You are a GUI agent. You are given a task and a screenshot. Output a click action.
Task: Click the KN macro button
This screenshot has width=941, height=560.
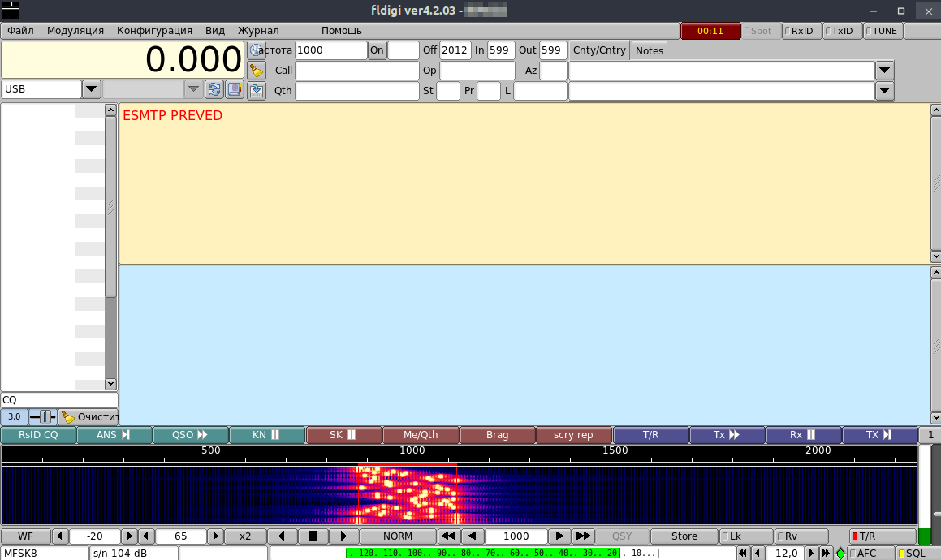267,435
